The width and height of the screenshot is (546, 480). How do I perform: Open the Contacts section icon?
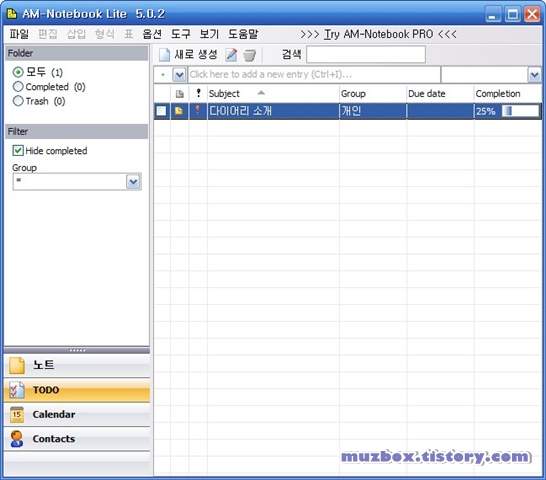17,439
